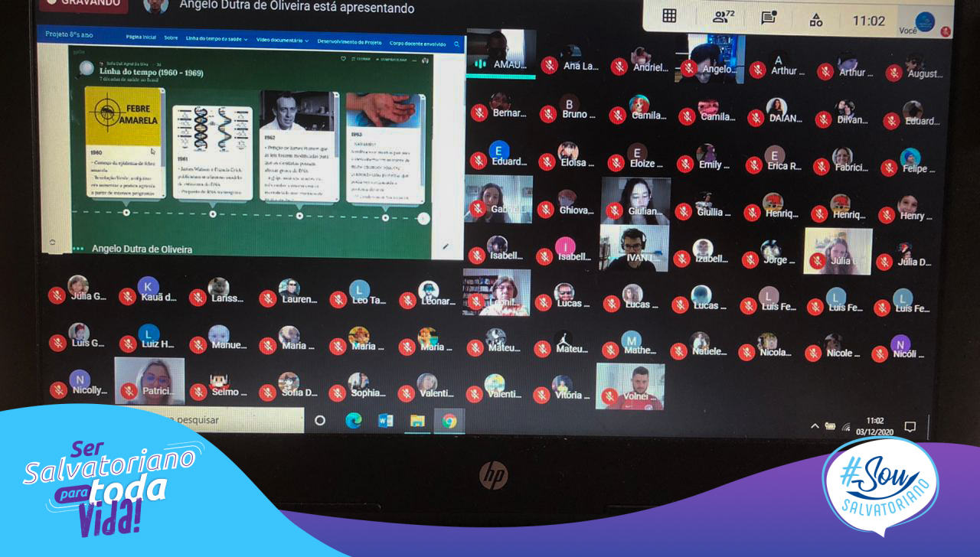The image size is (980, 557).
Task: Click the heart icon above the timeline
Action: (x=345, y=59)
